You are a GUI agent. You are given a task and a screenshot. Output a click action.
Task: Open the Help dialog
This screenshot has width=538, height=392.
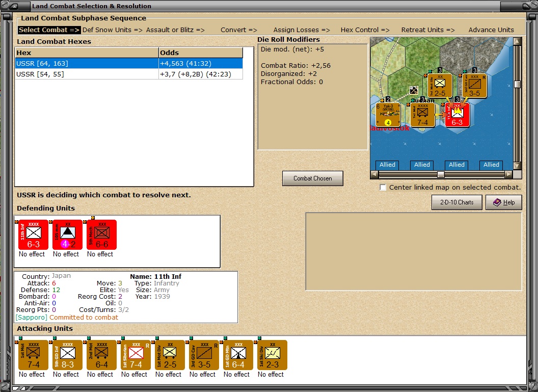tap(504, 202)
